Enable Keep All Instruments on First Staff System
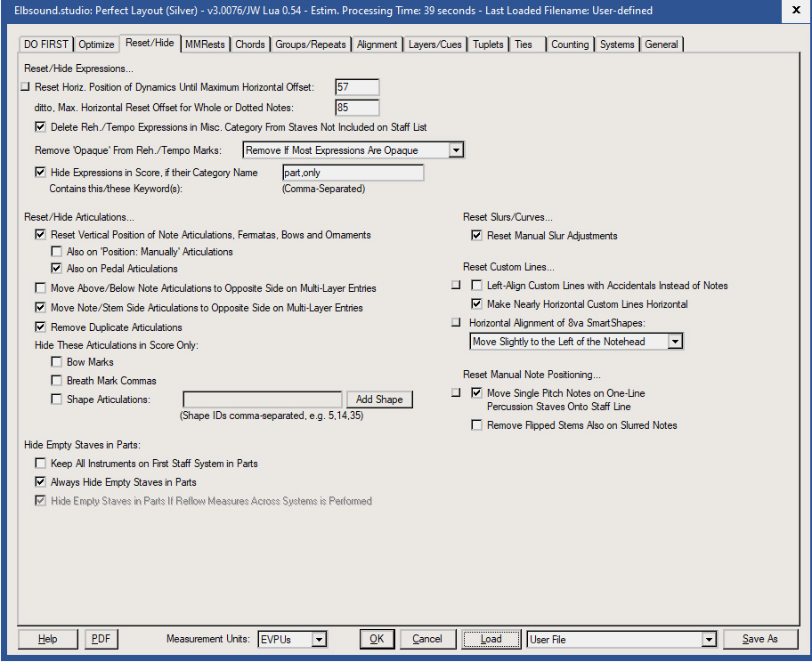This screenshot has height=662, width=812. click(x=40, y=463)
